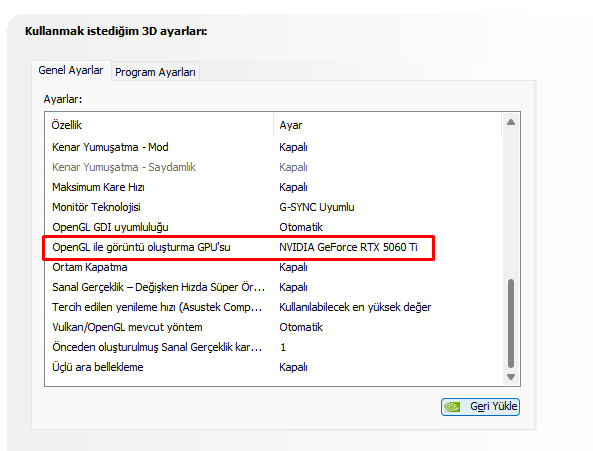The height and width of the screenshot is (451, 593).
Task: Click NVIDIA logo icon on Geri Yükle
Action: pyautogui.click(x=452, y=407)
